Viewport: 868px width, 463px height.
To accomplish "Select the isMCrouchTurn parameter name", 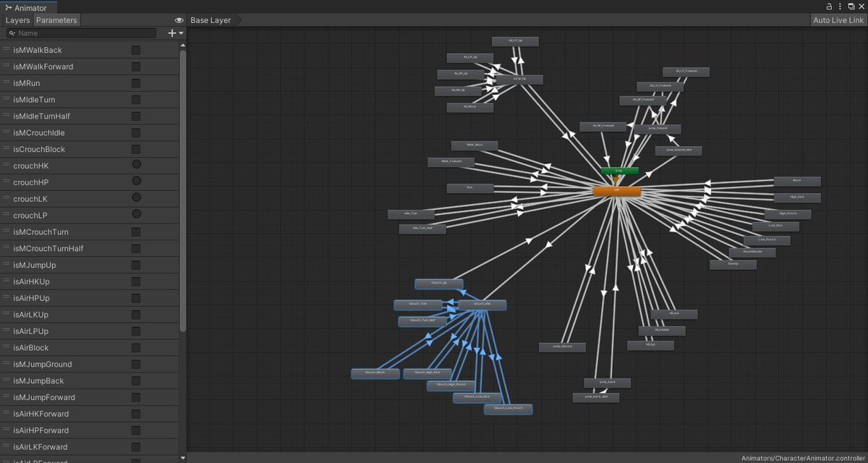I will (x=41, y=232).
